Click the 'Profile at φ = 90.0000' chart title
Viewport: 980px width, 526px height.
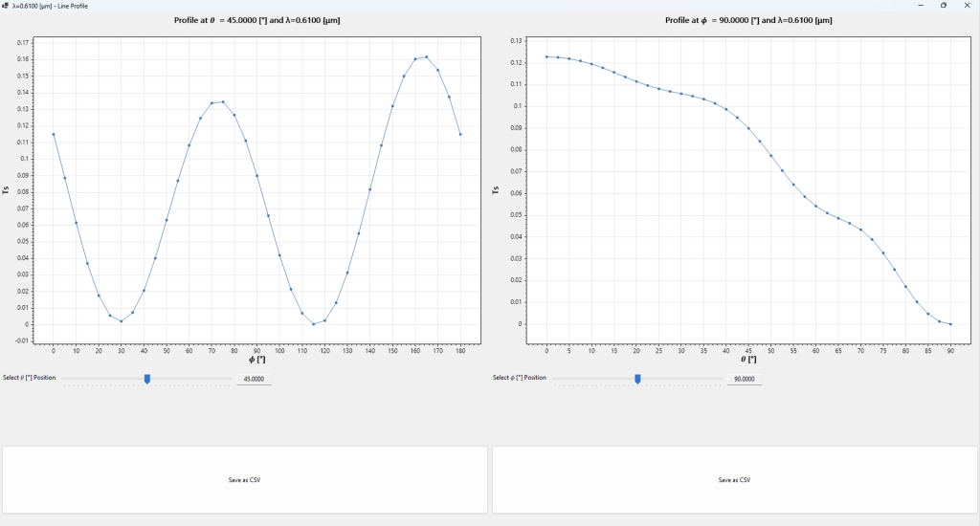coord(746,20)
